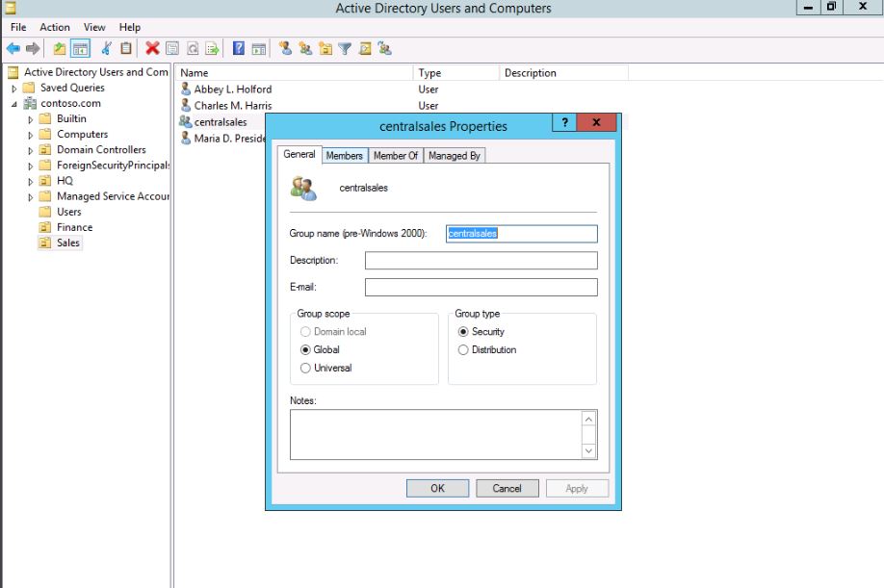This screenshot has height=588, width=884.
Task: Delete the selection with the red X icon
Action: point(152,49)
